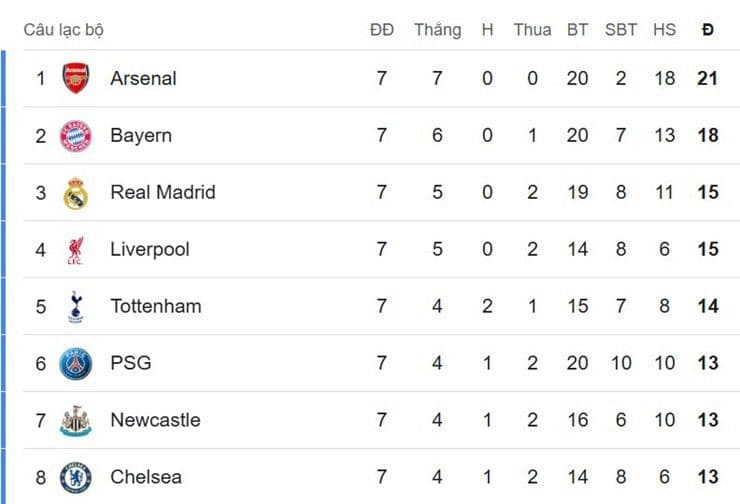Select the PSG team name

[131, 363]
